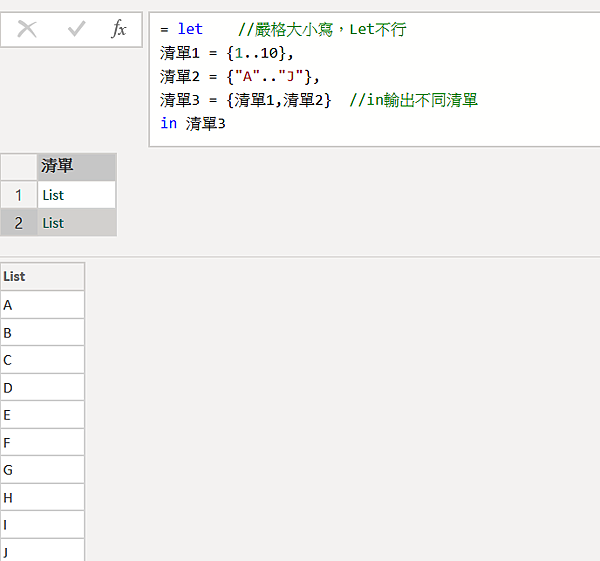Click the 'let' keyword in formula

click(x=190, y=29)
